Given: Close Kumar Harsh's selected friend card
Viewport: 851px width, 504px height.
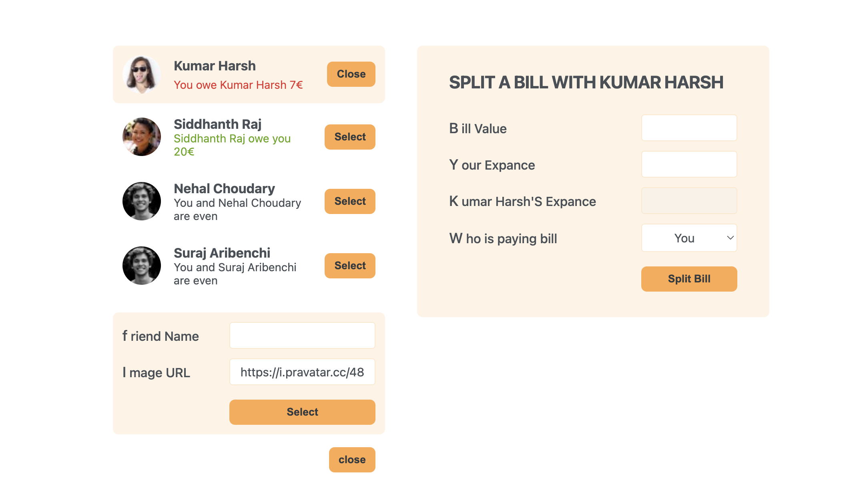Looking at the screenshot, I should [351, 74].
